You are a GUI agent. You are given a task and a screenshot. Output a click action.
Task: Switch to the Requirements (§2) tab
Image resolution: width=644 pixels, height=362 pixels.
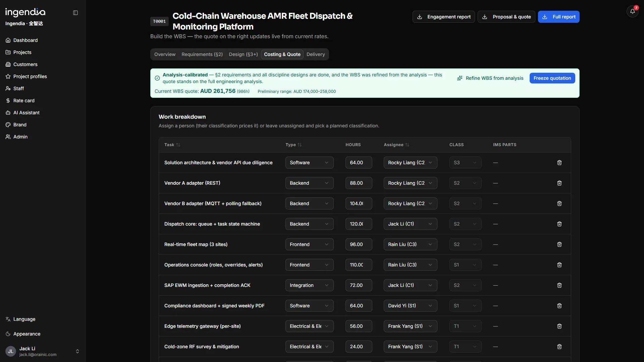[202, 54]
